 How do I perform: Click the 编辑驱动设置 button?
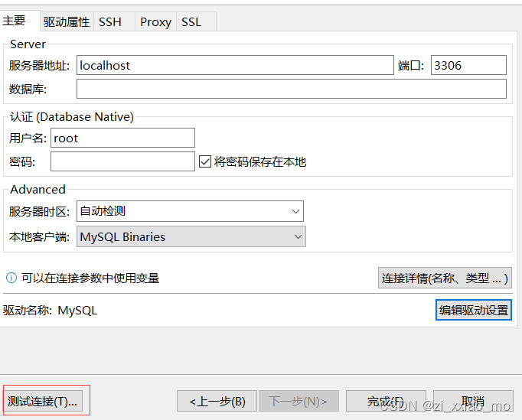(x=473, y=310)
